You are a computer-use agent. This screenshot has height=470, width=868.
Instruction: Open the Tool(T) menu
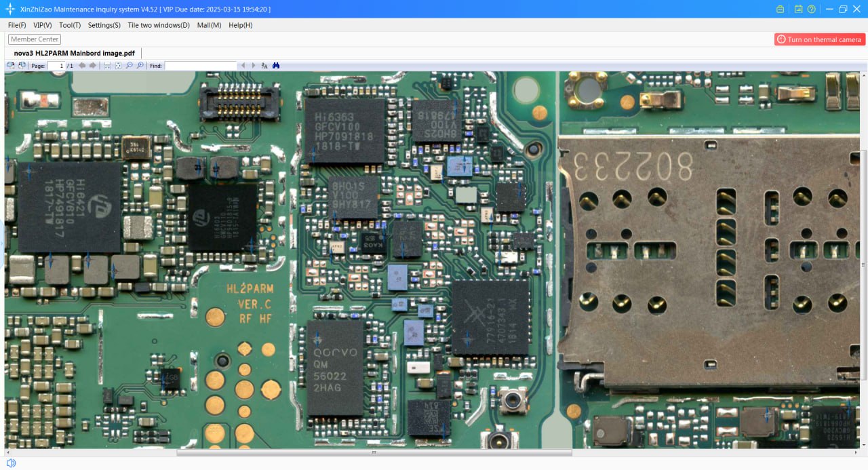point(70,25)
